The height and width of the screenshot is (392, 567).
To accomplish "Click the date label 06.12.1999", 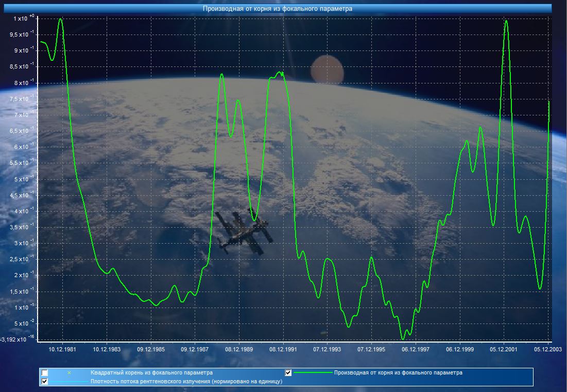I will [x=460, y=349].
